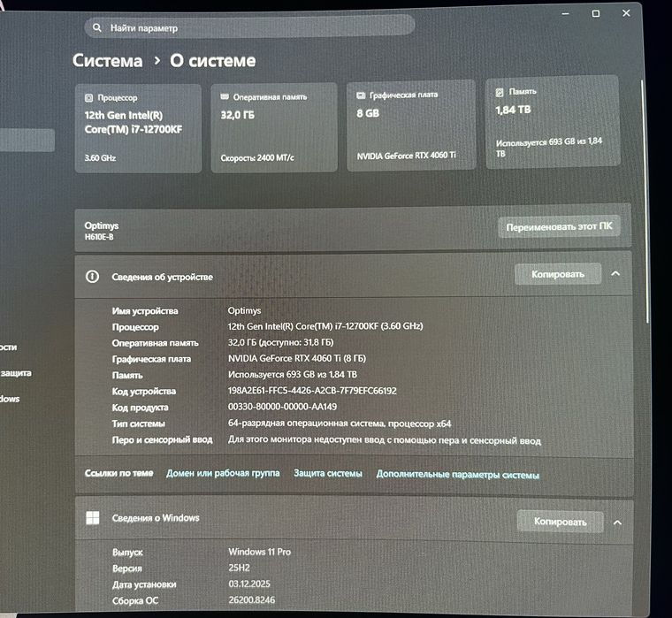
Task: Click the Сведения об устройстве header
Action: tap(353, 275)
